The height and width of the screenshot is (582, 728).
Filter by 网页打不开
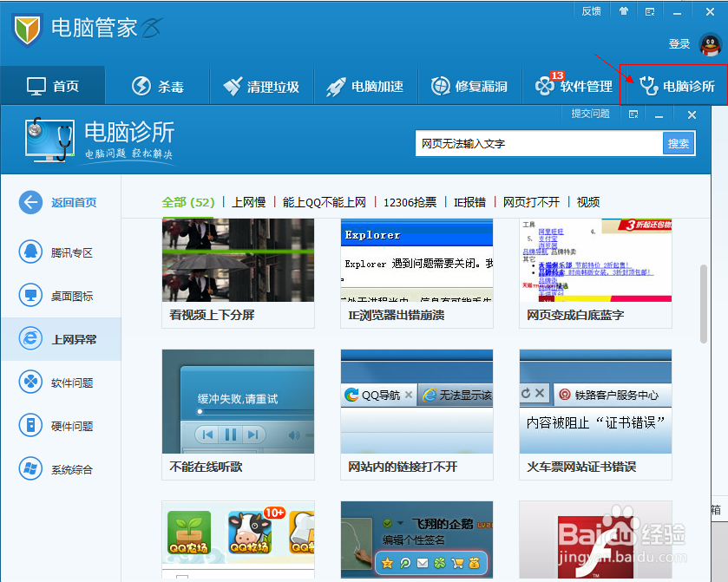[x=531, y=202]
